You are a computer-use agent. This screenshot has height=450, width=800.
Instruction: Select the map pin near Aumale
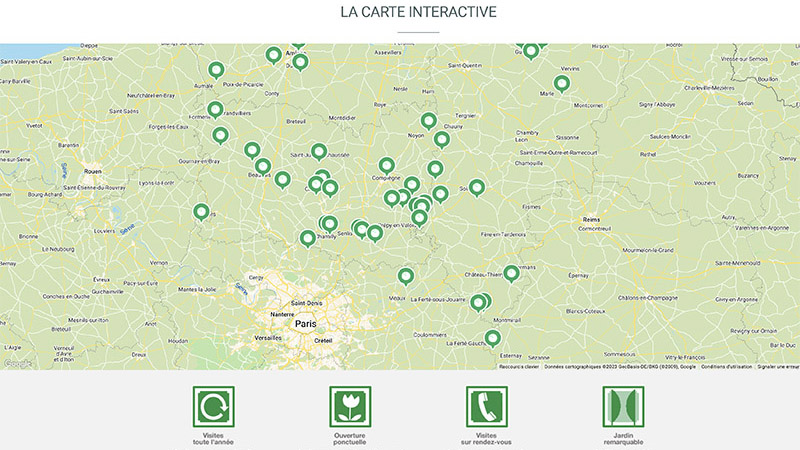tap(216, 70)
